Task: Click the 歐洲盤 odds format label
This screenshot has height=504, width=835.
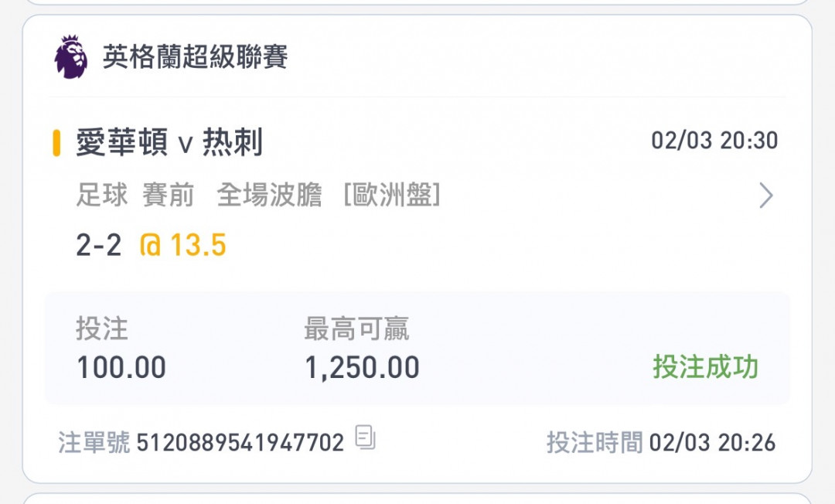Action: click(x=392, y=195)
